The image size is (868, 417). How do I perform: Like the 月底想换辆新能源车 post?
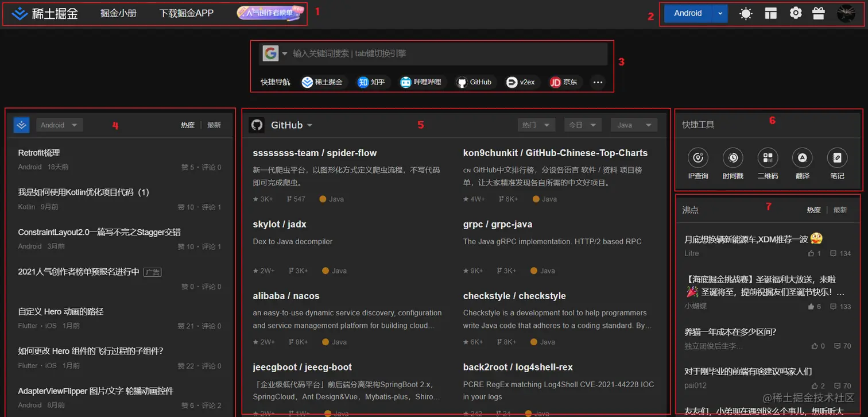(814, 253)
